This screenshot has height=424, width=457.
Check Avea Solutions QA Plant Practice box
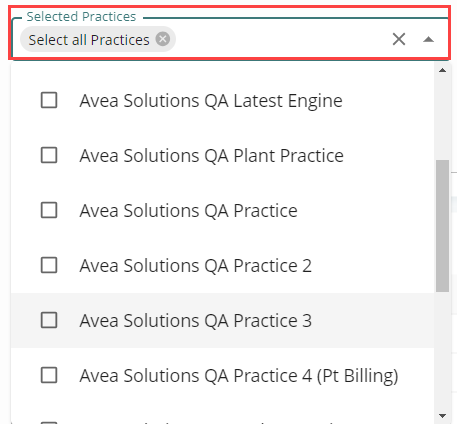coord(49,155)
